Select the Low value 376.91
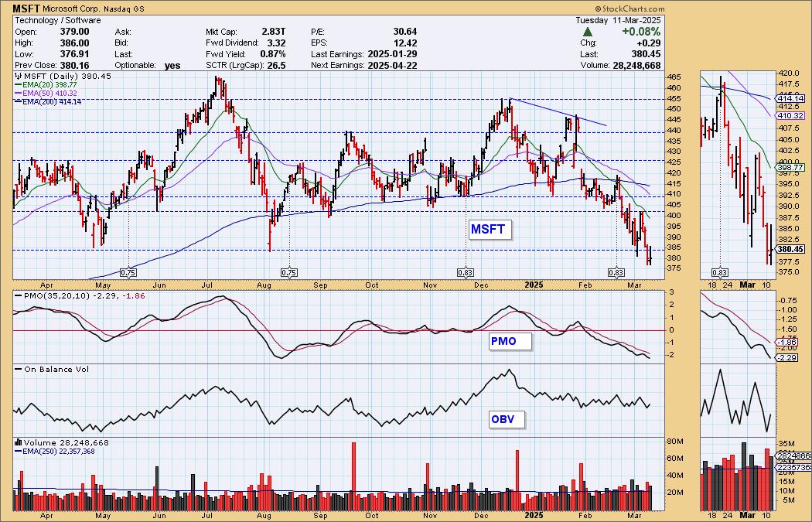The height and width of the screenshot is (522, 812). point(73,54)
